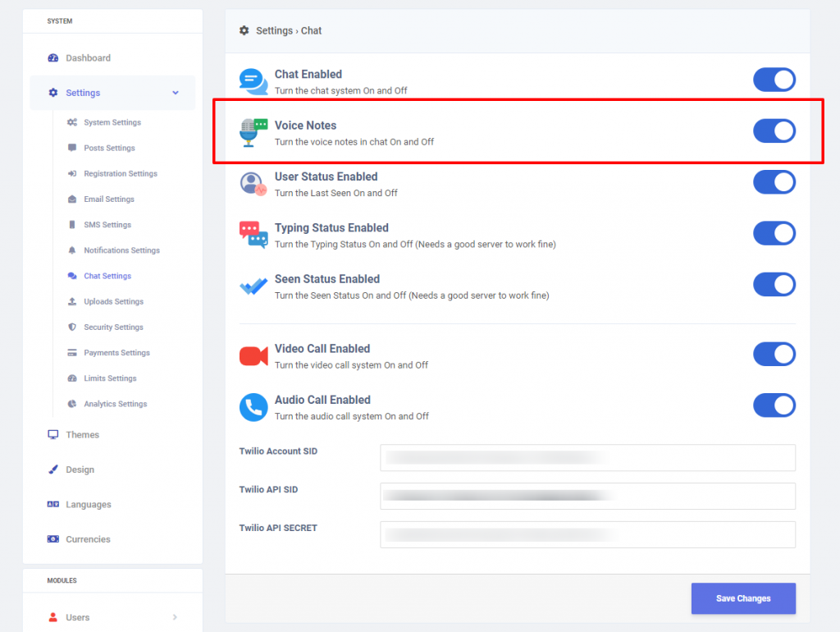Collapse the Settings menu chevron
The width and height of the screenshot is (840, 632).
coord(176,93)
